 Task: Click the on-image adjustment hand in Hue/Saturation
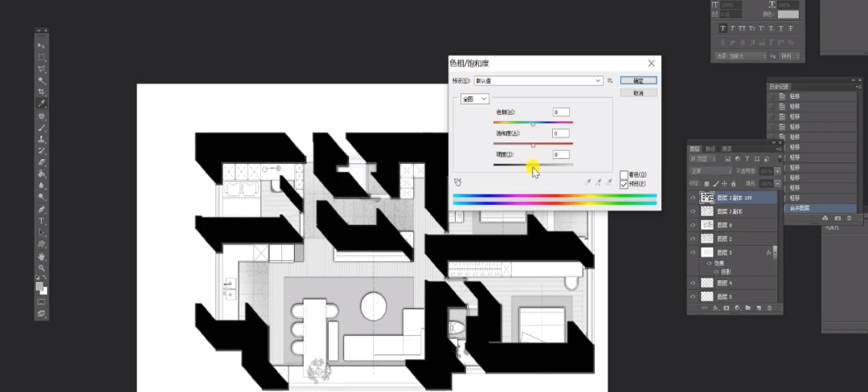click(x=458, y=182)
